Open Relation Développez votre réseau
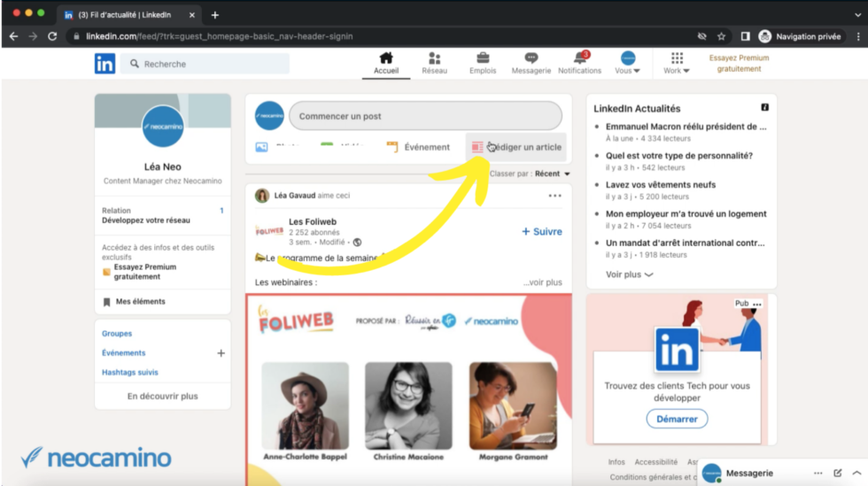 tap(162, 215)
